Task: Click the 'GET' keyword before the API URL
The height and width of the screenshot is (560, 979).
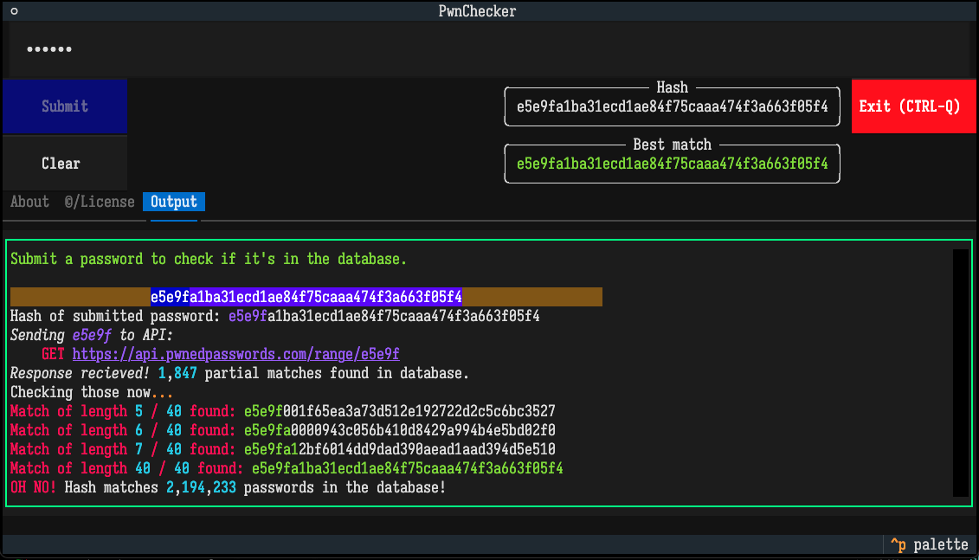Action: (52, 354)
